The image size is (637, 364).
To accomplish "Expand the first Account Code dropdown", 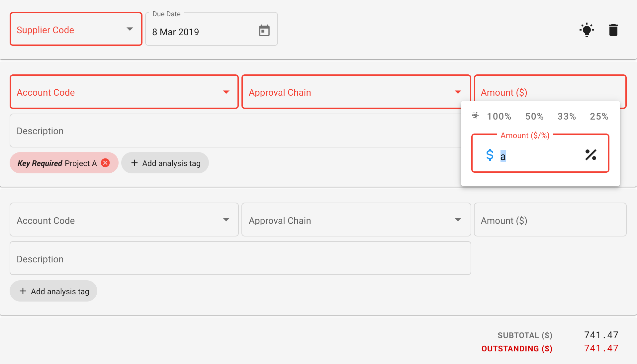I will (x=226, y=92).
